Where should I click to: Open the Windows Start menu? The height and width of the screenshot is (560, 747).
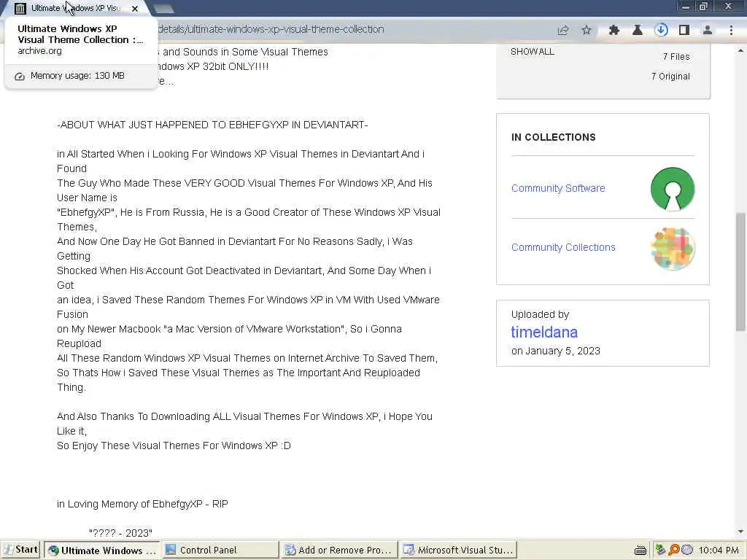pyautogui.click(x=20, y=550)
